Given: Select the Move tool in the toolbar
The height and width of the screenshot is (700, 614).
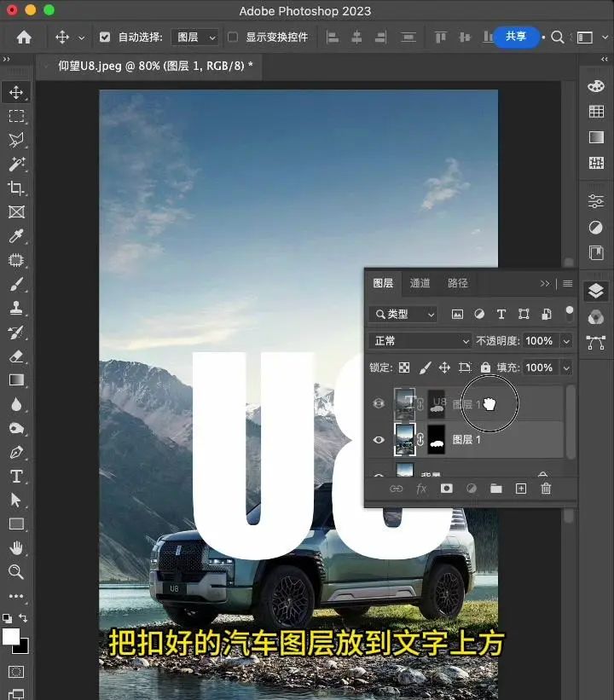Looking at the screenshot, I should 16,92.
